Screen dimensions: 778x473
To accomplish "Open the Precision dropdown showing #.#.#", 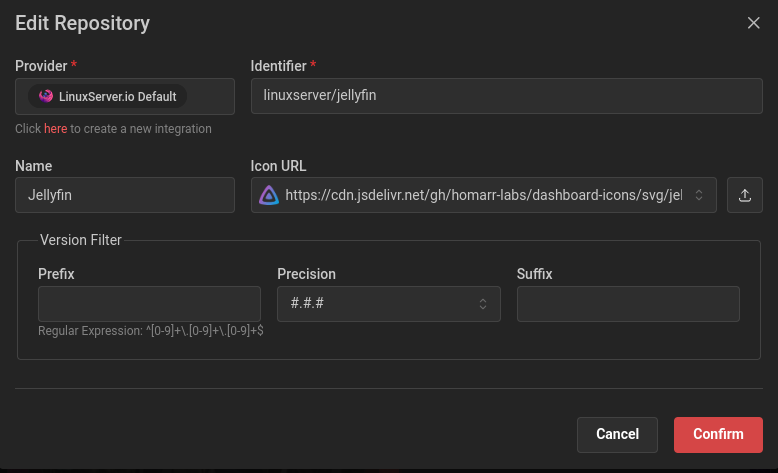I will click(388, 304).
